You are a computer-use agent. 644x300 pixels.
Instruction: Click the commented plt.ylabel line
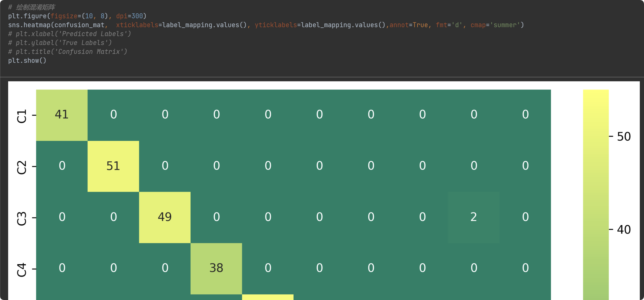[x=60, y=43]
